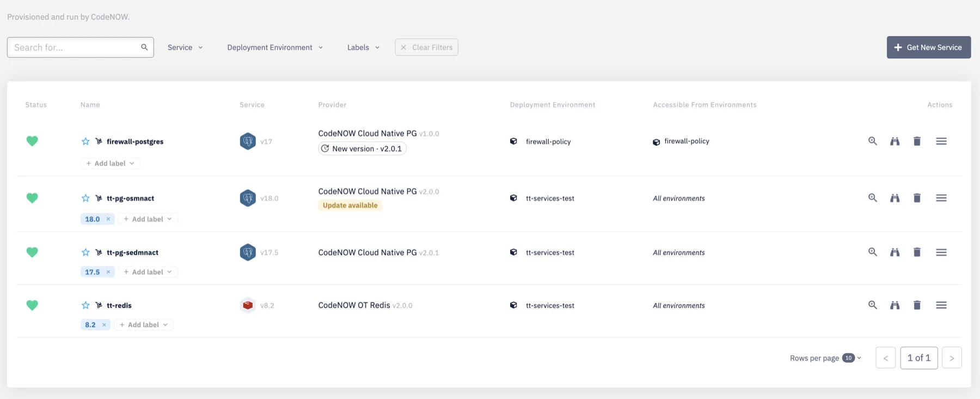Screen dimensions: 980x399
Task: Open Add label dropdown for tt-redis
Action: point(144,325)
